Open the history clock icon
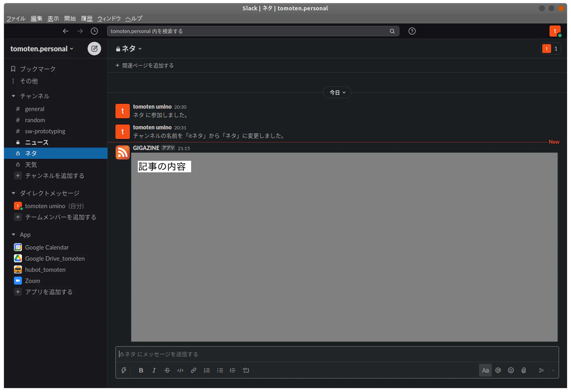 [x=94, y=31]
